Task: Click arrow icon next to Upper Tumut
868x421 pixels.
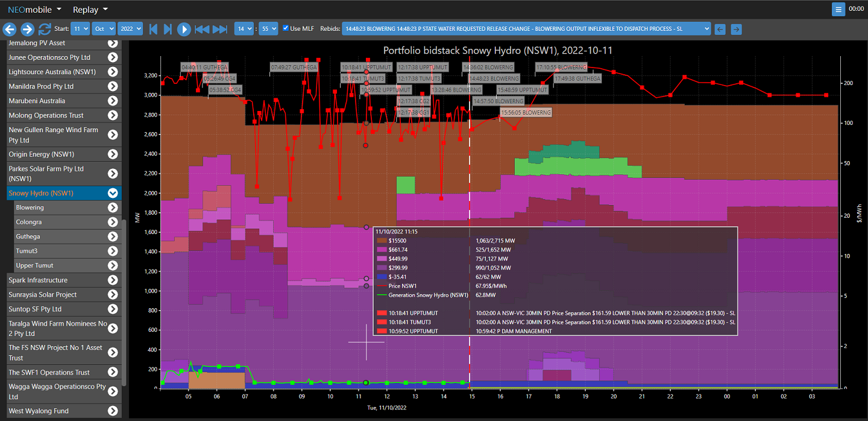Action: [x=113, y=265]
